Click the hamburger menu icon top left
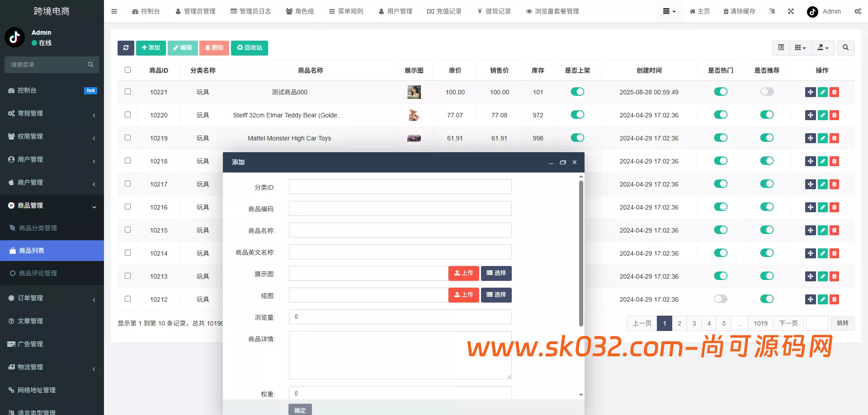 pyautogui.click(x=114, y=11)
